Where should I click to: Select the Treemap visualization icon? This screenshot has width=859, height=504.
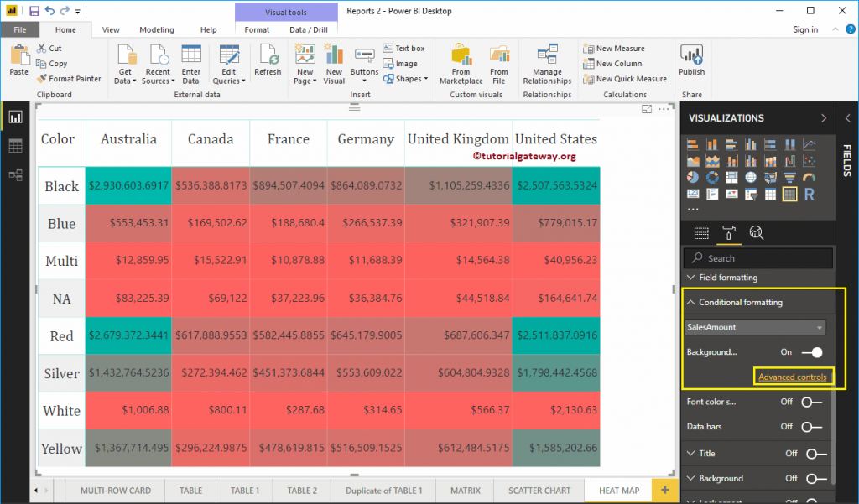pos(731,176)
